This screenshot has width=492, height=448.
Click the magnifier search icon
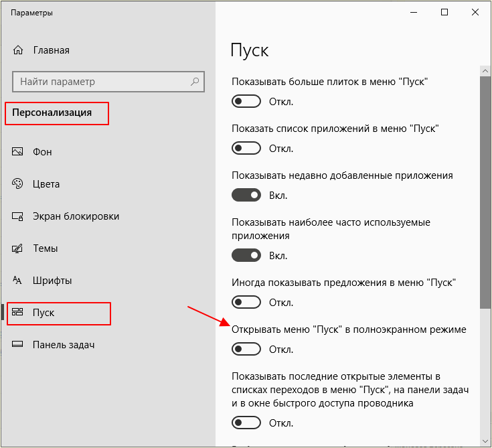[195, 82]
